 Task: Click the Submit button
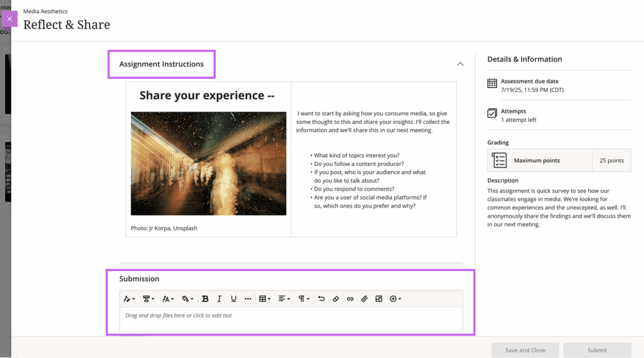coord(597,350)
